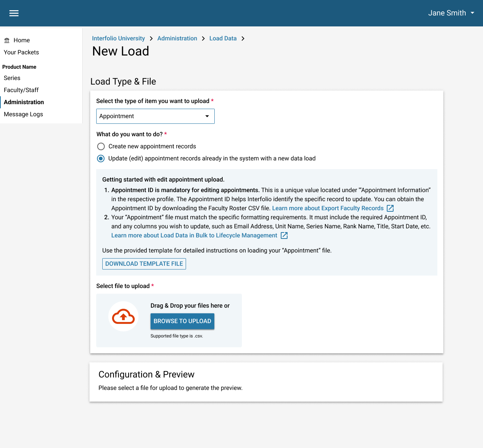Click breadcrumb chevron after Load Data
This screenshot has height=448, width=483.
(x=243, y=38)
